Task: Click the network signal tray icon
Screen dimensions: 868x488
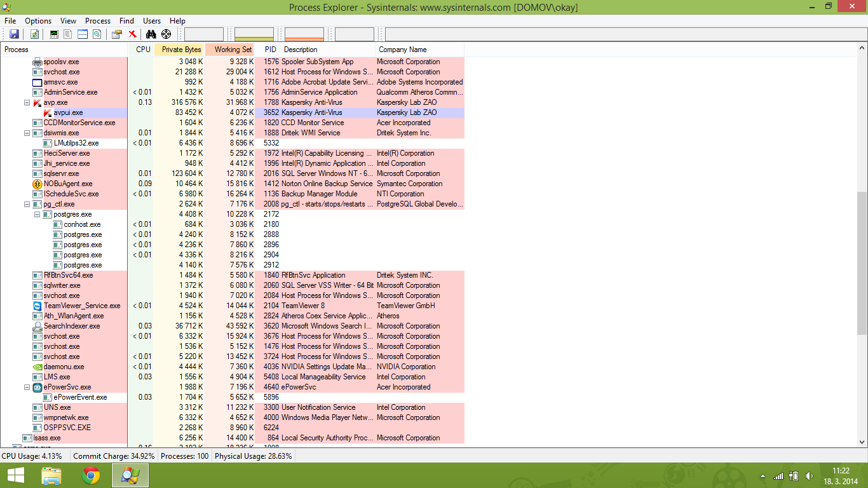Action: 778,475
